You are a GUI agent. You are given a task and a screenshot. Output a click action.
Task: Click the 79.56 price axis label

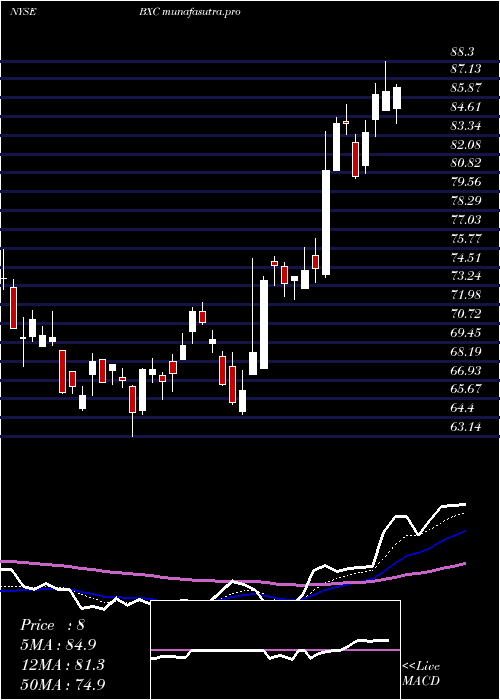[467, 182]
